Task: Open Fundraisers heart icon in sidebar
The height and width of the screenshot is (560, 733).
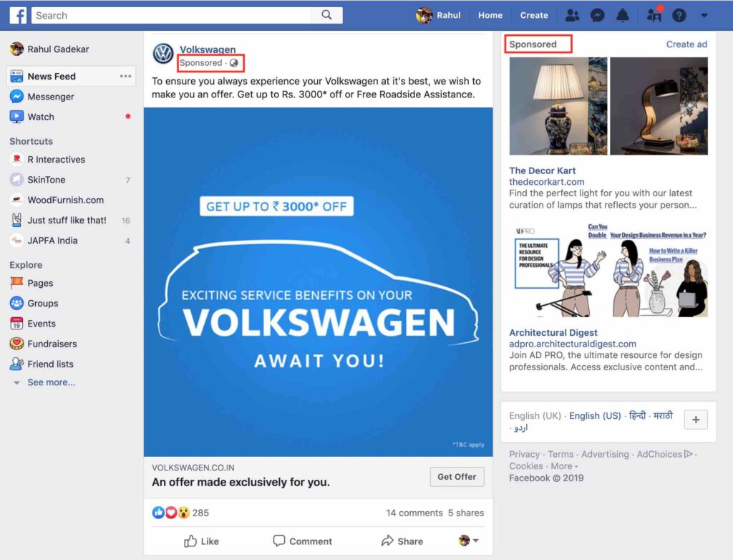Action: click(x=16, y=343)
